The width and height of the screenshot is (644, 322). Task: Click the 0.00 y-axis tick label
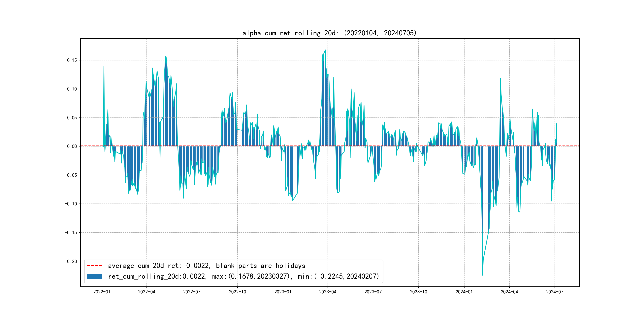(x=72, y=146)
